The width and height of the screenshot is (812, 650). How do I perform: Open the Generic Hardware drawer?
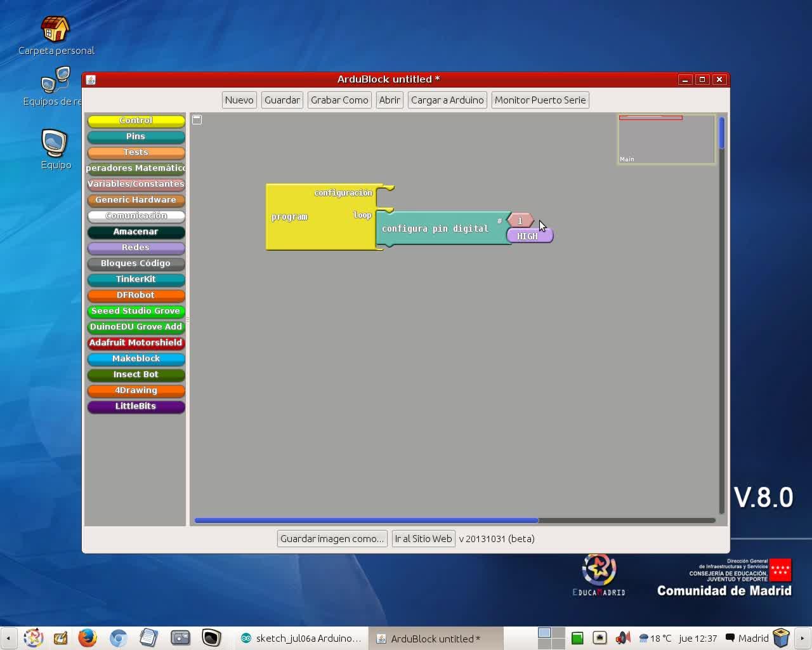[x=136, y=200]
